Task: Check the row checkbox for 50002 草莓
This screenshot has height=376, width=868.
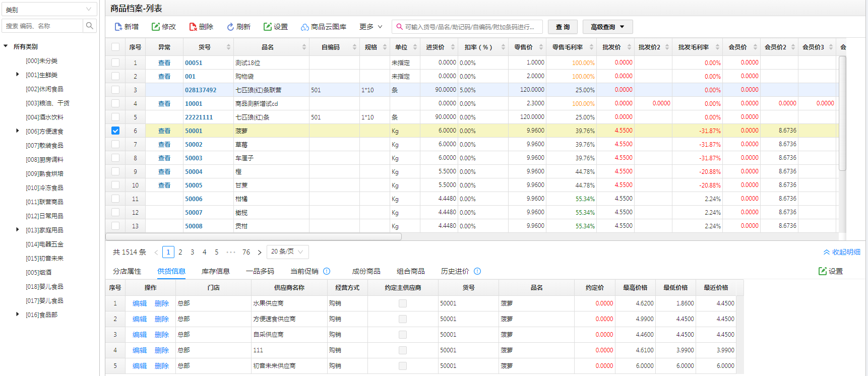Action: 115,144
